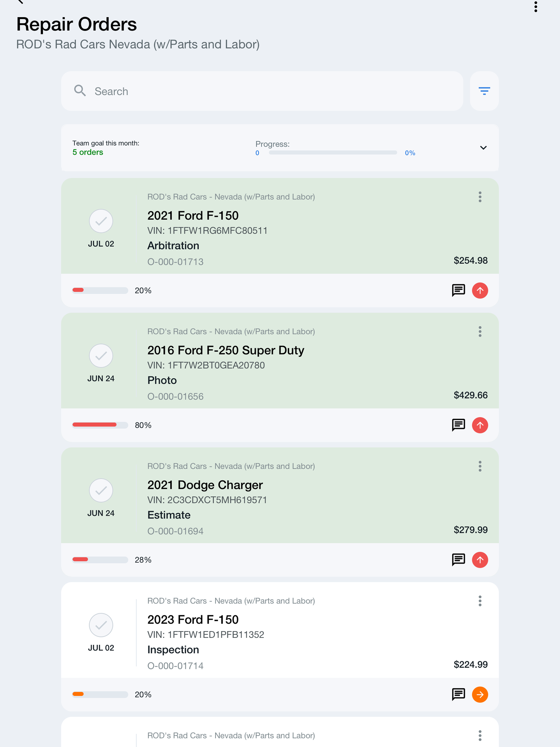Expand the team goal progress panel

483,148
